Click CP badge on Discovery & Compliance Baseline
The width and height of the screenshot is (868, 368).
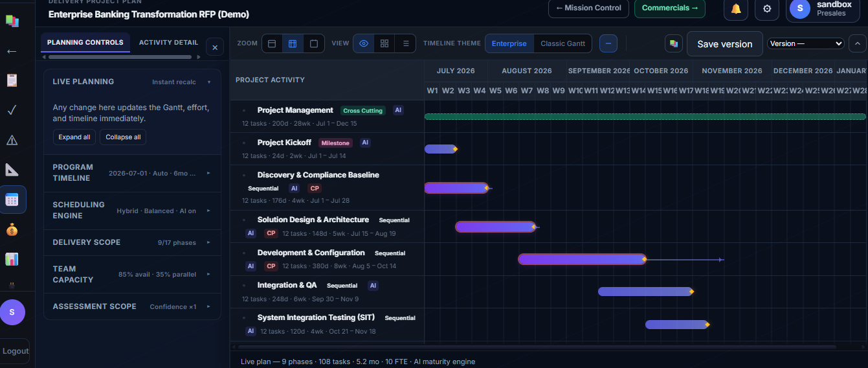point(315,189)
